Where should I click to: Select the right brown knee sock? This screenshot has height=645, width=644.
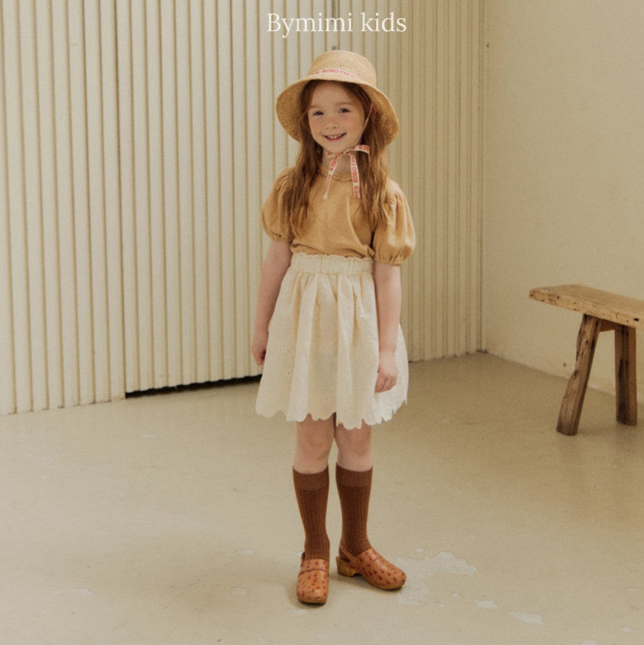(355, 502)
